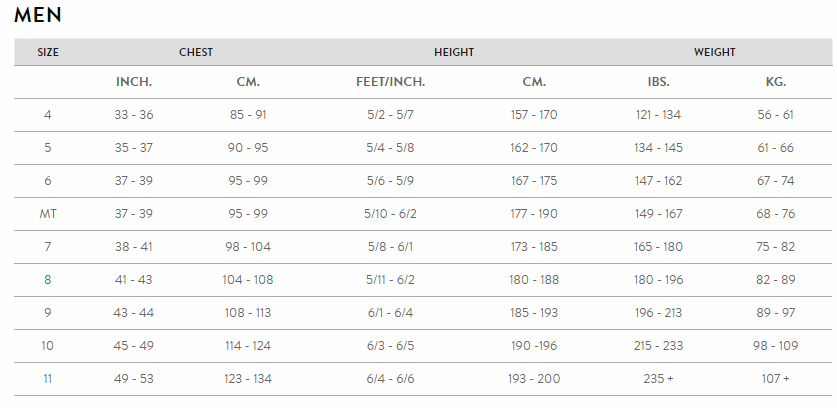The image size is (837, 408).
Task: Select the CHEST column header
Action: [195, 52]
